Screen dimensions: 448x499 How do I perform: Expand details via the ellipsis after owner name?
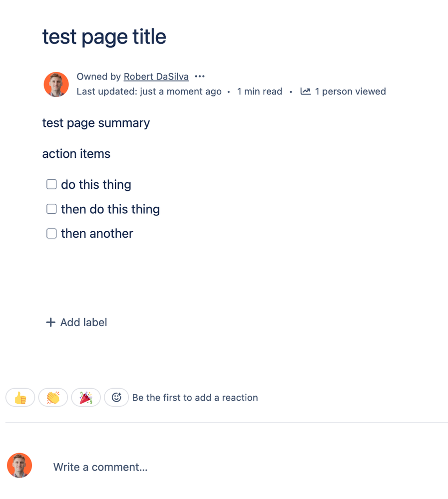coord(200,76)
